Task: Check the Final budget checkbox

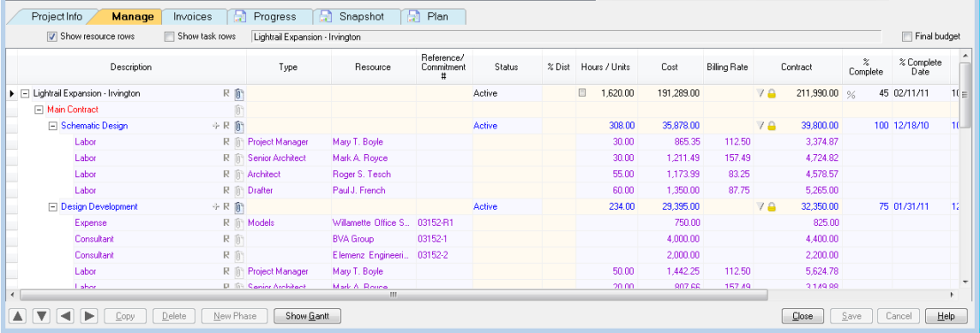Action: (907, 37)
